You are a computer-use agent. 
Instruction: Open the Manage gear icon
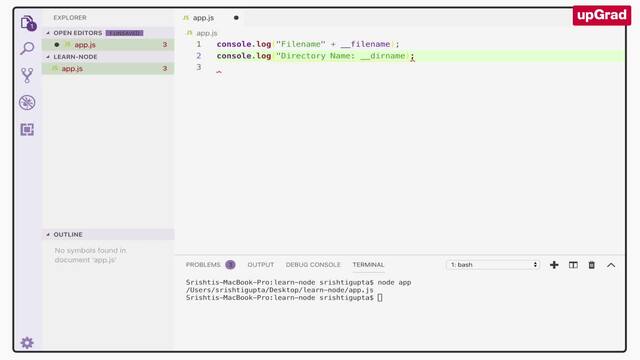[x=27, y=343]
